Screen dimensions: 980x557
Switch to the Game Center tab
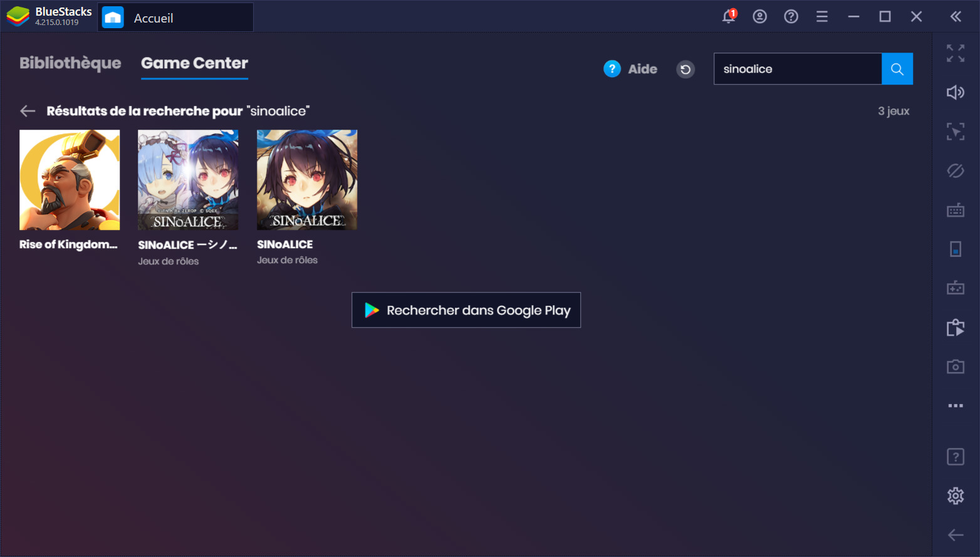coord(194,63)
